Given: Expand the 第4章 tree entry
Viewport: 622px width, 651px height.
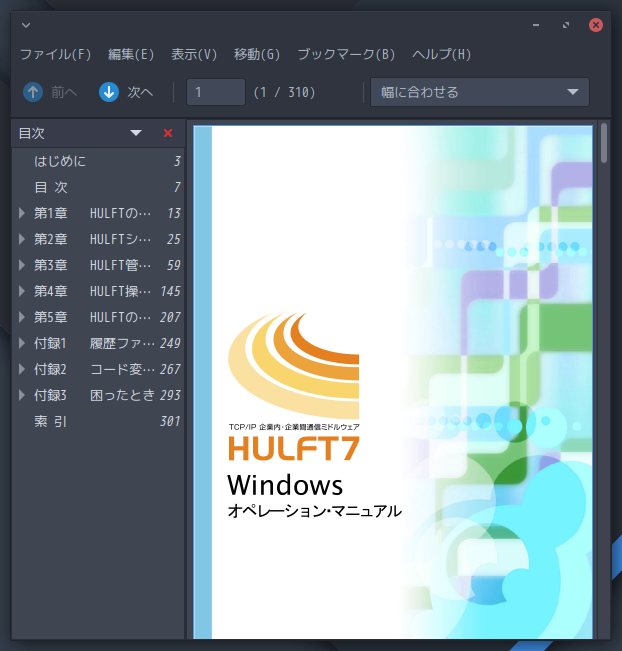Looking at the screenshot, I should click(22, 291).
